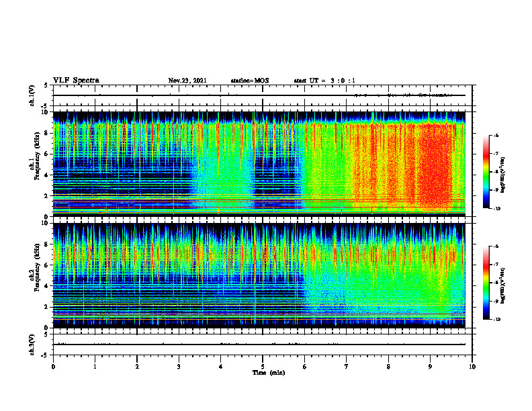Select the start UT = 3 : 0 : 1 text
The height and width of the screenshot is (411, 532).
click(x=324, y=81)
